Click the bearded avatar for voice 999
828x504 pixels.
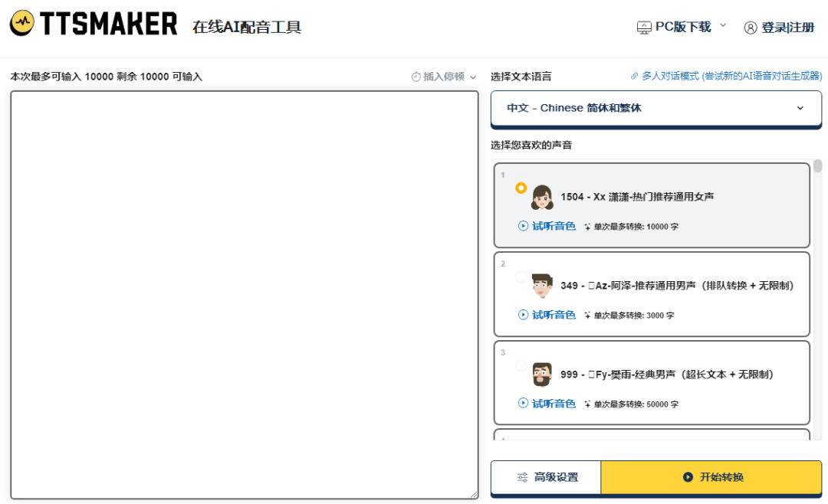pyautogui.click(x=542, y=375)
